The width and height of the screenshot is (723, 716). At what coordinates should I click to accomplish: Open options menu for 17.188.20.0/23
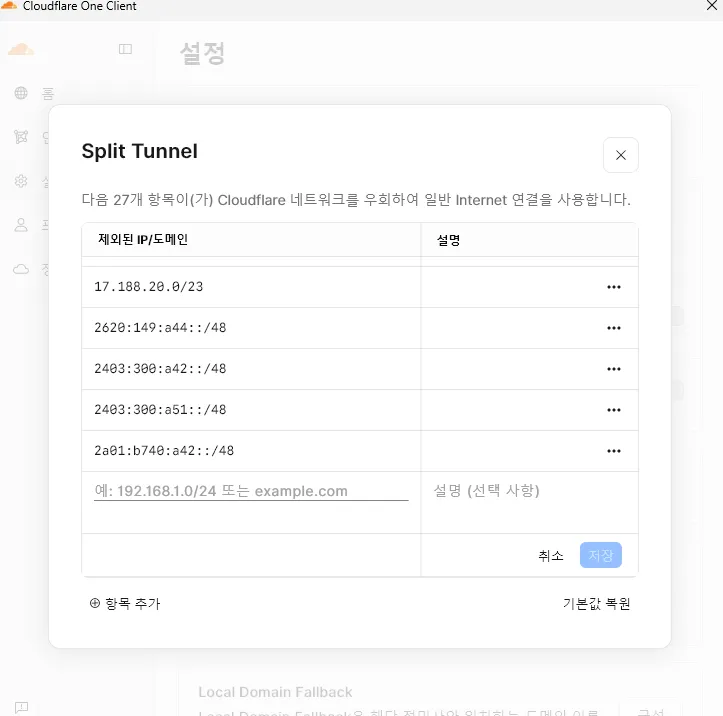point(614,287)
